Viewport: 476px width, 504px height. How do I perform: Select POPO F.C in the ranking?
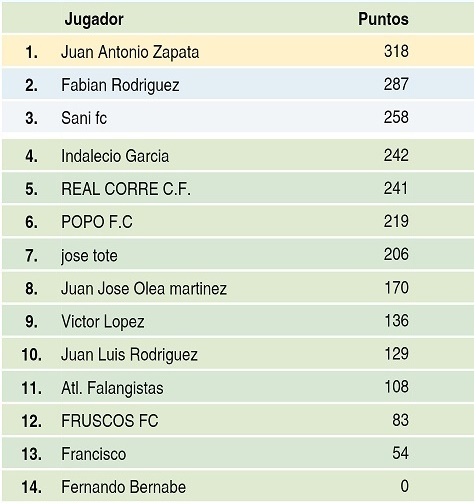coord(97,222)
